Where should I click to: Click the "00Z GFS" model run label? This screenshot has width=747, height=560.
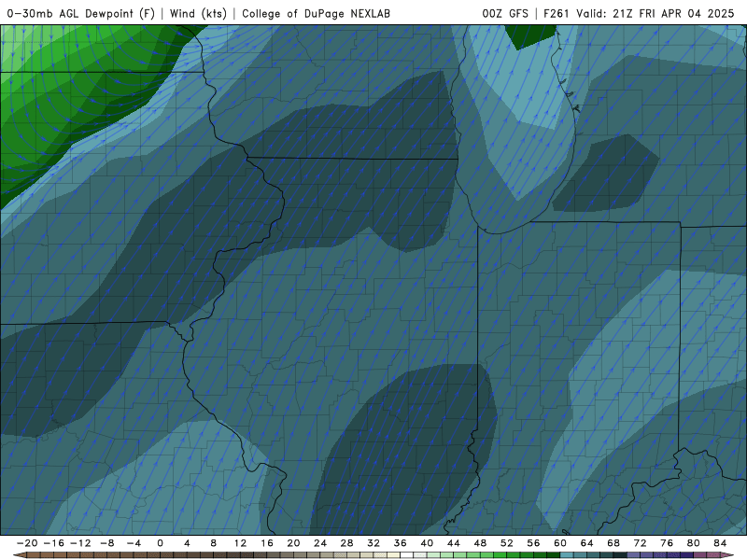(505, 13)
